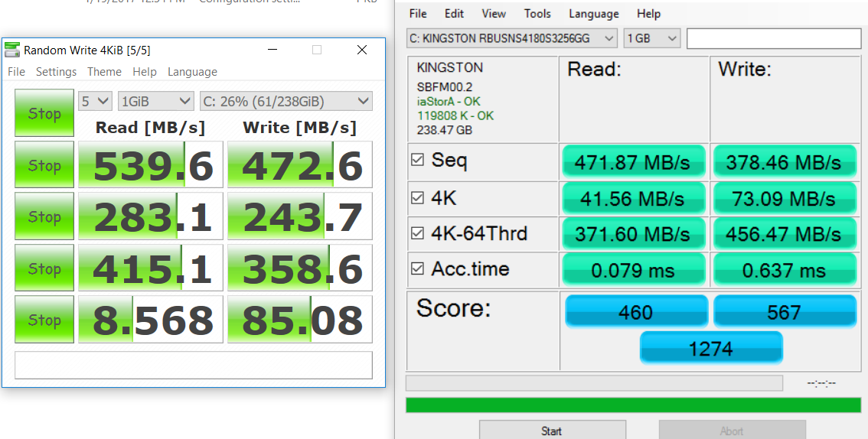Open the Theme menu

click(x=104, y=72)
